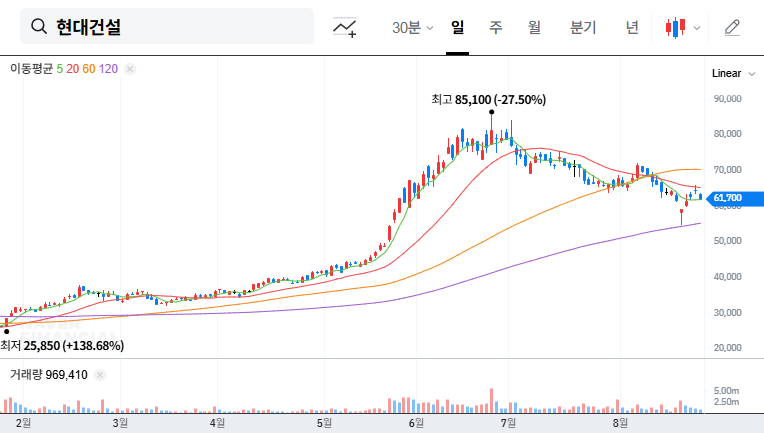
Task: Select the candlestick chart type icon
Action: click(675, 27)
